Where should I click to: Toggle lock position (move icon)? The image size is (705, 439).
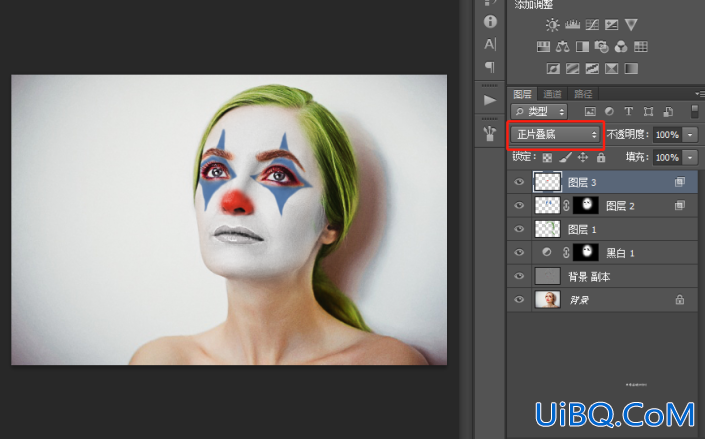[x=583, y=157]
